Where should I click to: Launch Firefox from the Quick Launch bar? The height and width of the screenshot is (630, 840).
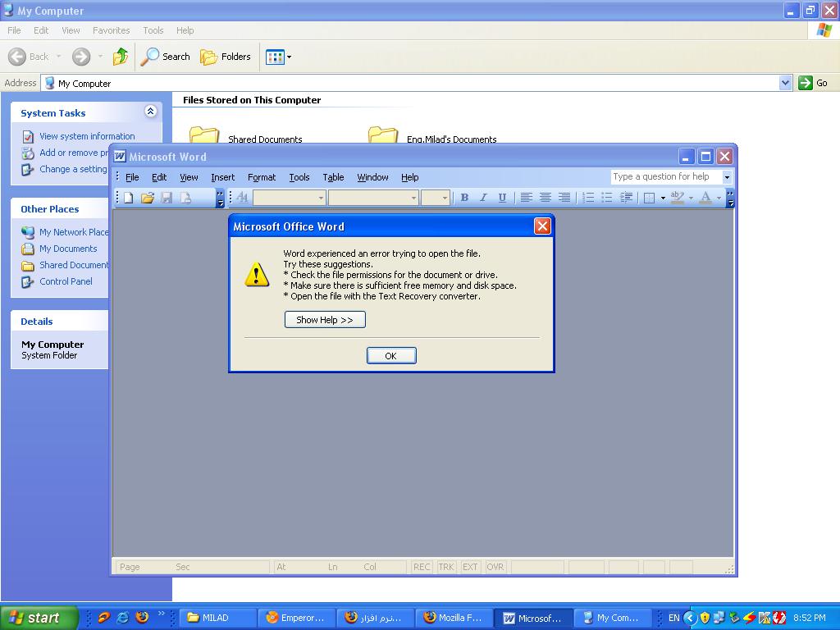tap(142, 617)
